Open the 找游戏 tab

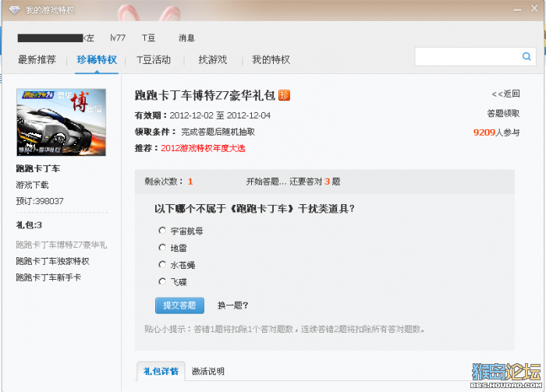[213, 60]
